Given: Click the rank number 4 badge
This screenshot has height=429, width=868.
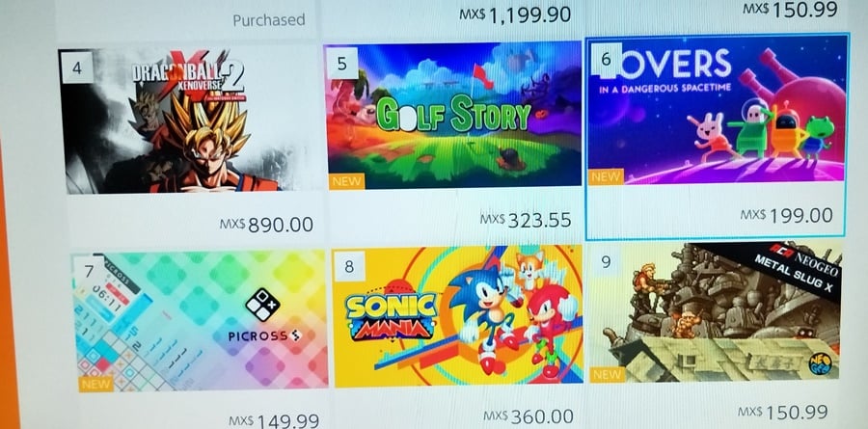Looking at the screenshot, I should click(x=77, y=68).
